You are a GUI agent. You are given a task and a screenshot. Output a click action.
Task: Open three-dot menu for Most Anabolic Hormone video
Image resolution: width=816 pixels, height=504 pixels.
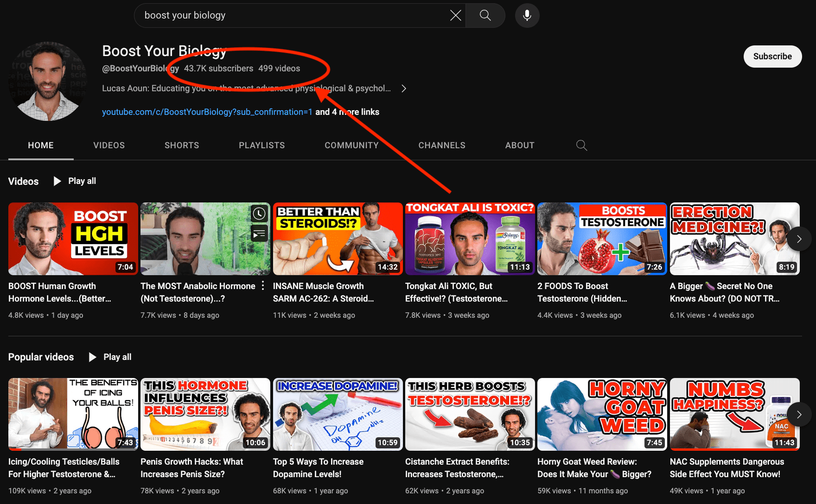click(x=263, y=286)
